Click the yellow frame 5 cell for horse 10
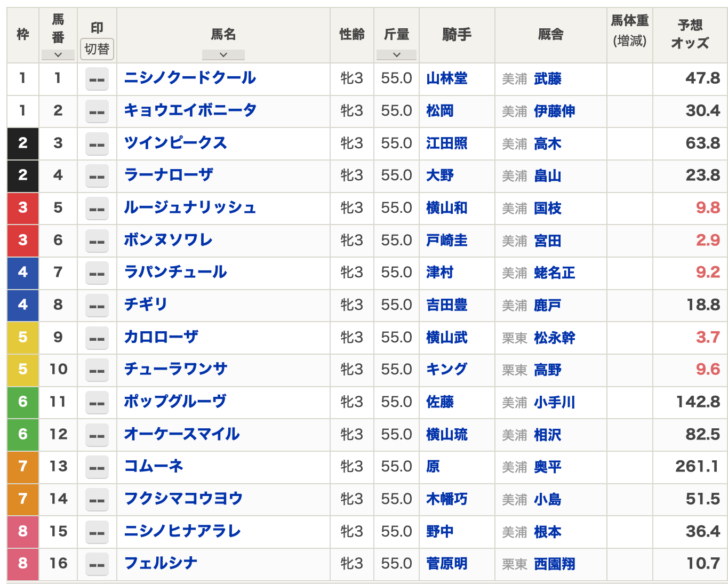Image resolution: width=728 pixels, height=584 pixels. tap(22, 369)
